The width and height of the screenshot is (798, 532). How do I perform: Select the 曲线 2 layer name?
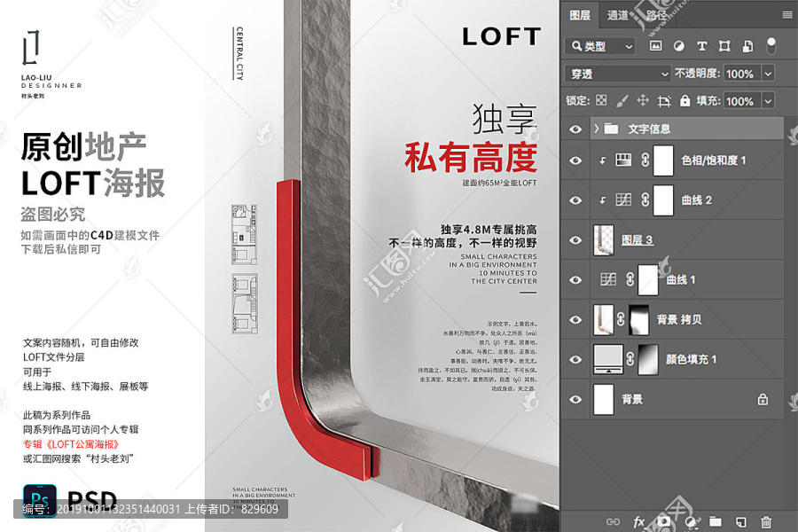coord(696,200)
